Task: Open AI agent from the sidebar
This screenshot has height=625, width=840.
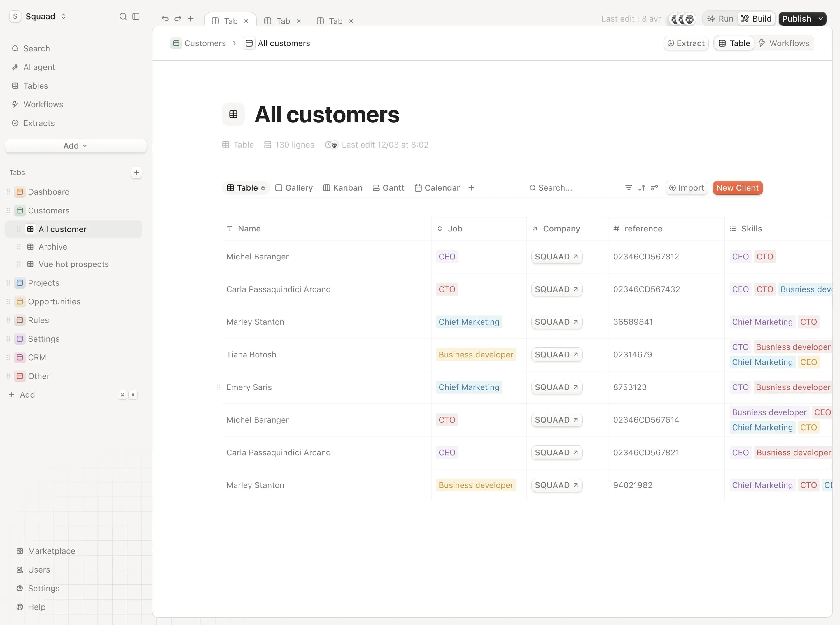Action: tap(39, 67)
